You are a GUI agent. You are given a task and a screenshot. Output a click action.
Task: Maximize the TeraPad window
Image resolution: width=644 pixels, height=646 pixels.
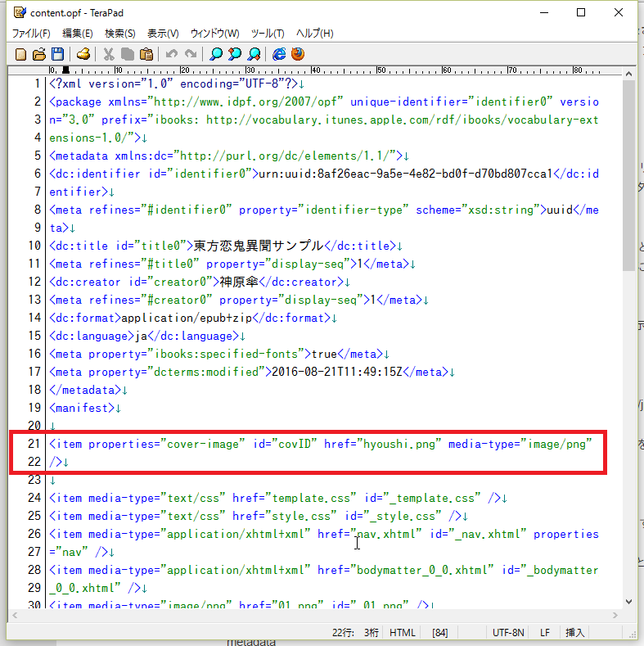[x=581, y=13]
